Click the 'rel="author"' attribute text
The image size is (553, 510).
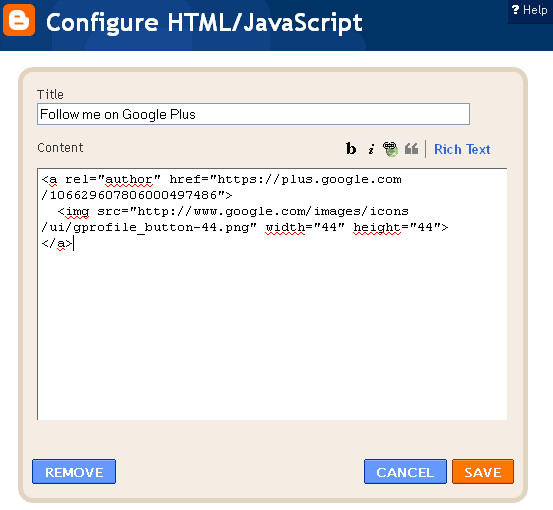pyautogui.click(x=113, y=180)
